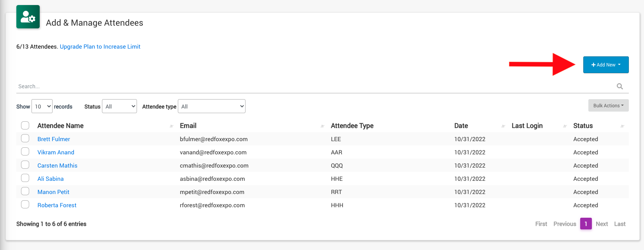The width and height of the screenshot is (644, 250).
Task: Sort by Last Login column arrow
Action: [x=565, y=126]
